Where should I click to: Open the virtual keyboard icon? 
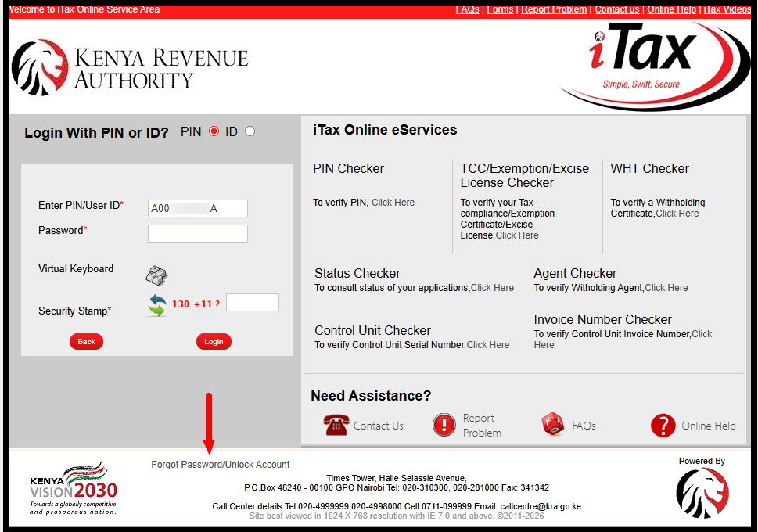[156, 275]
